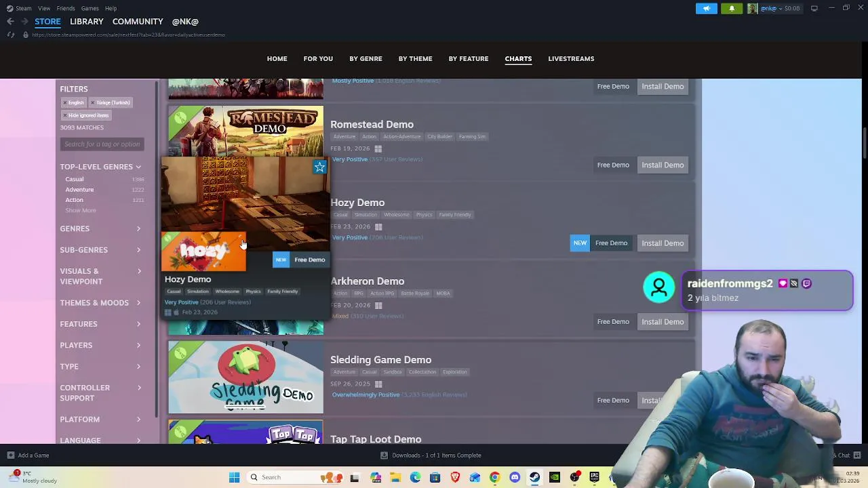Open the Steam menu in the menu bar
The width and height of the screenshot is (868, 488).
[x=23, y=8]
